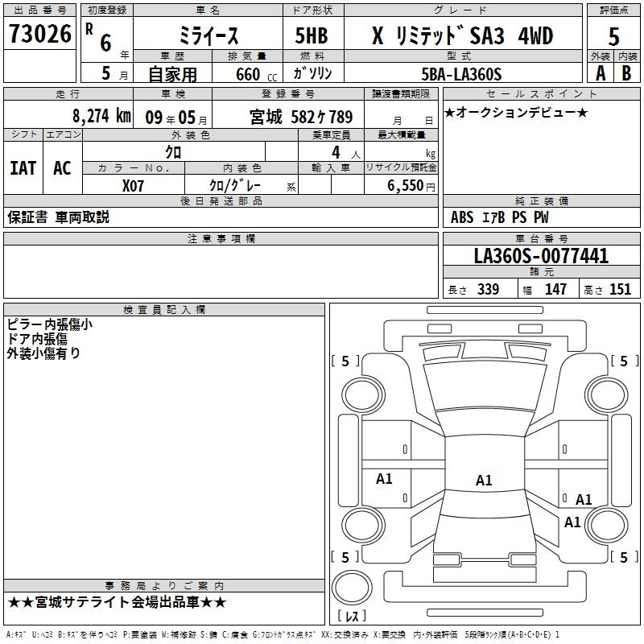Click the top-left tire [5] rating
Screen dimensions: 644x644
pyautogui.click(x=345, y=361)
